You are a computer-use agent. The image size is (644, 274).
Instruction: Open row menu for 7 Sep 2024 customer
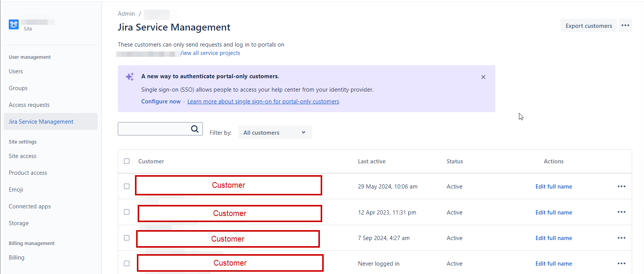(x=622, y=238)
